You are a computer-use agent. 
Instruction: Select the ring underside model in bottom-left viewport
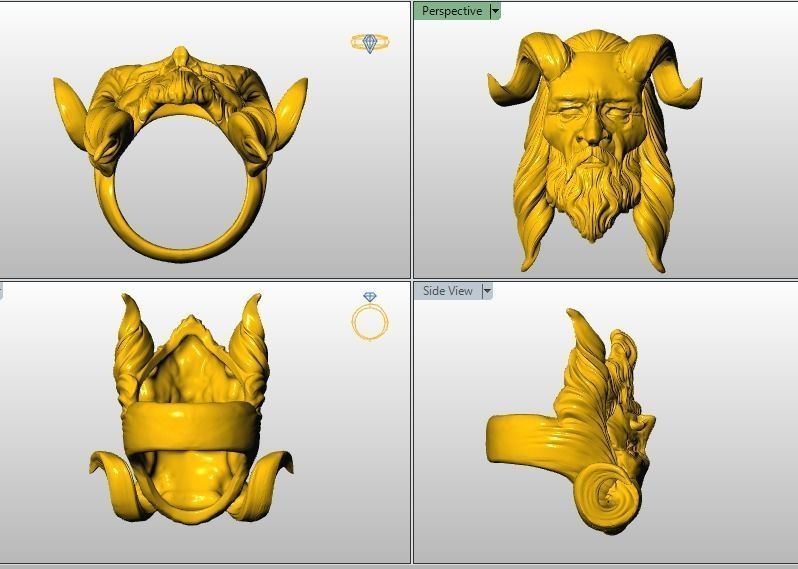(191, 409)
